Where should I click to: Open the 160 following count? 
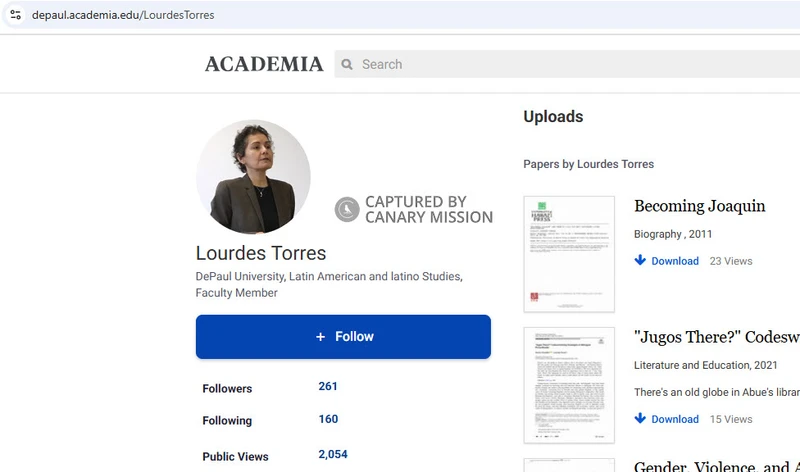pyautogui.click(x=328, y=419)
